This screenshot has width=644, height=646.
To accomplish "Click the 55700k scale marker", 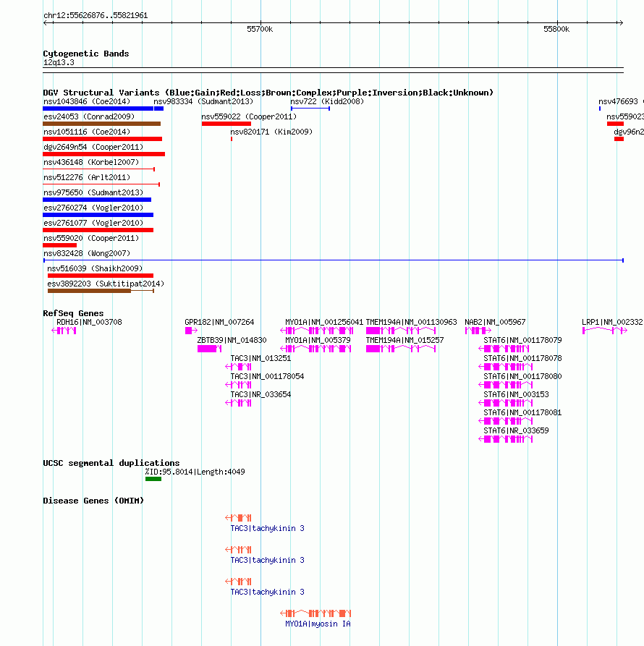I will 260,29.
